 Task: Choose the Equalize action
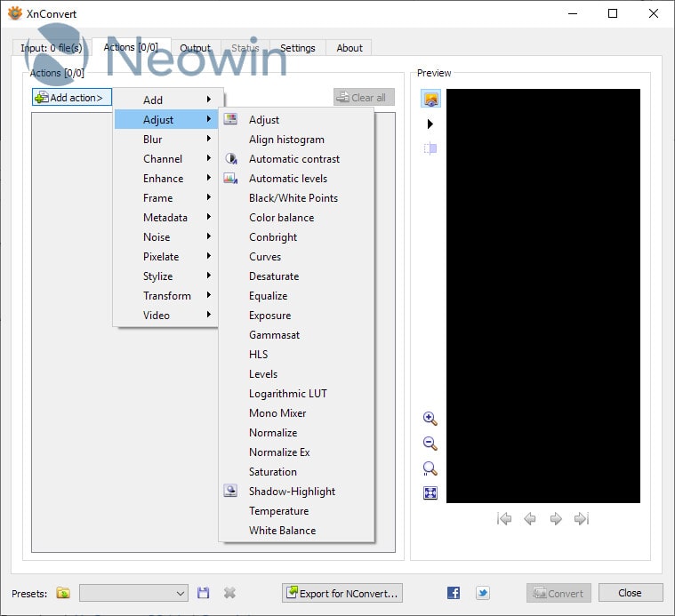click(296, 295)
